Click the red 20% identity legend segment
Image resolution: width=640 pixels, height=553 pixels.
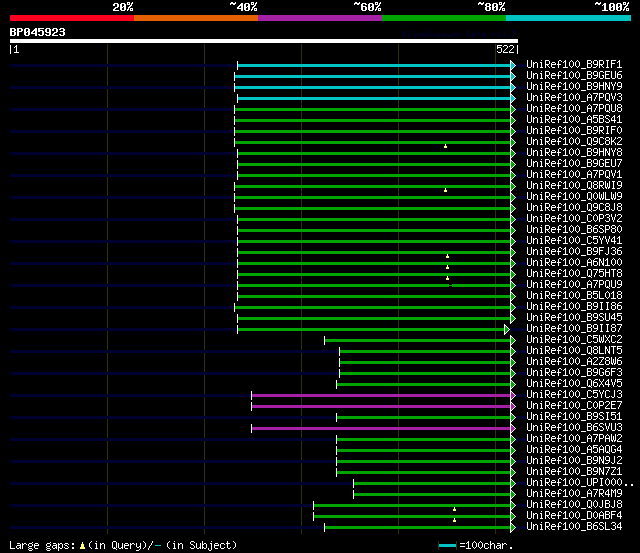pos(72,18)
